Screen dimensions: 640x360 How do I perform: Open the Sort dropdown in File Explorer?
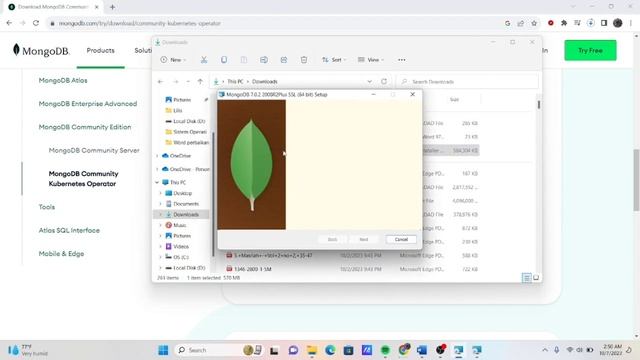(x=334, y=60)
